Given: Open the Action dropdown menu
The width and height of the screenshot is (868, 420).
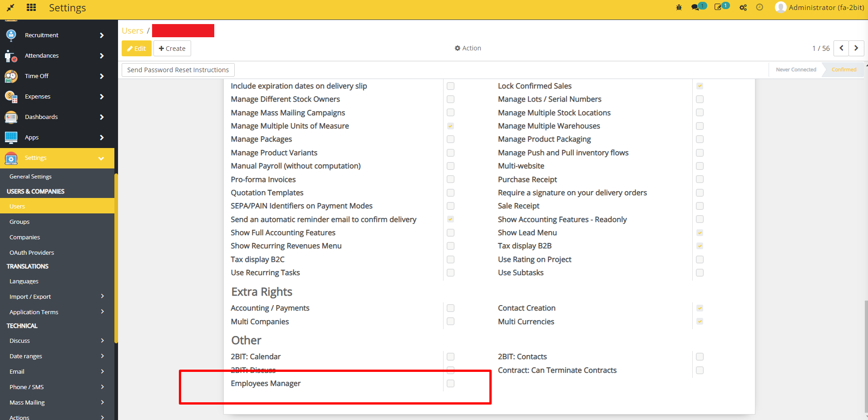Looking at the screenshot, I should tap(468, 48).
